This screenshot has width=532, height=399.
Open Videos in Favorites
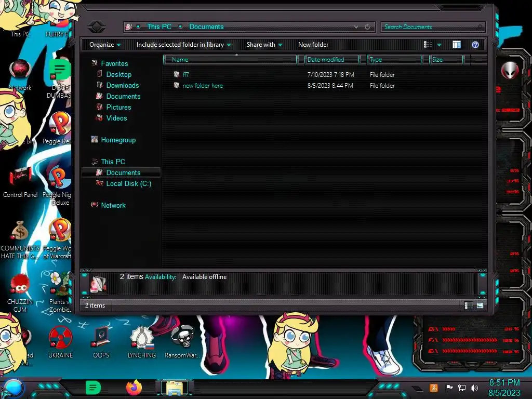pos(116,118)
